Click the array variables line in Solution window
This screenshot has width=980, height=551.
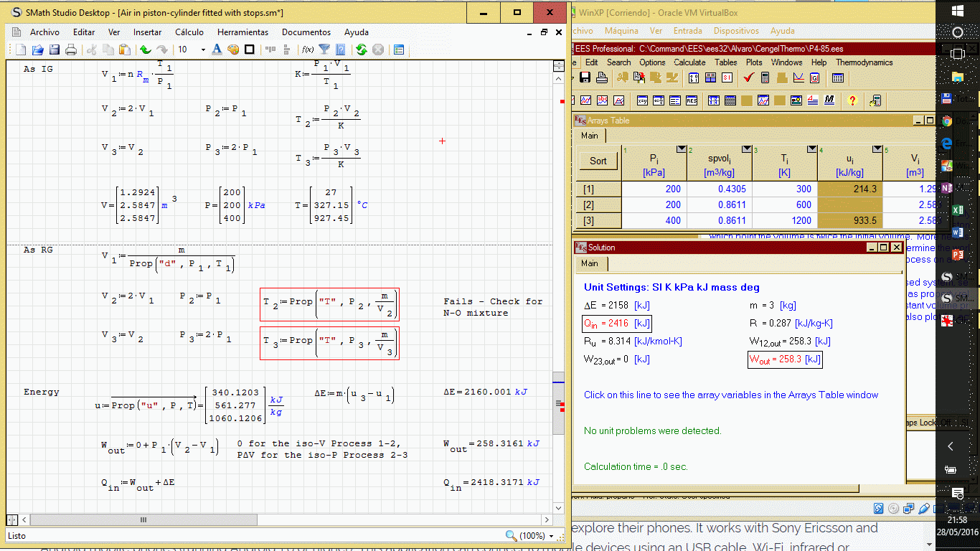[730, 395]
